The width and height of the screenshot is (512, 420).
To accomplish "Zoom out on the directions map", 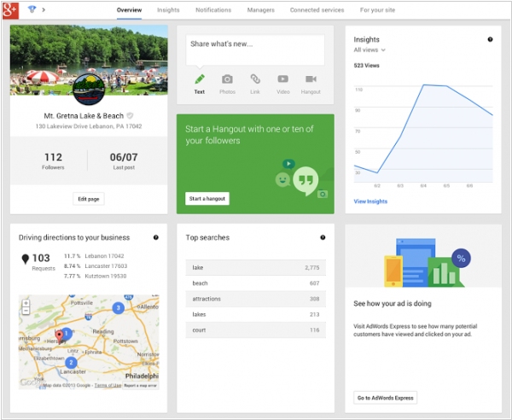I will 26,311.
